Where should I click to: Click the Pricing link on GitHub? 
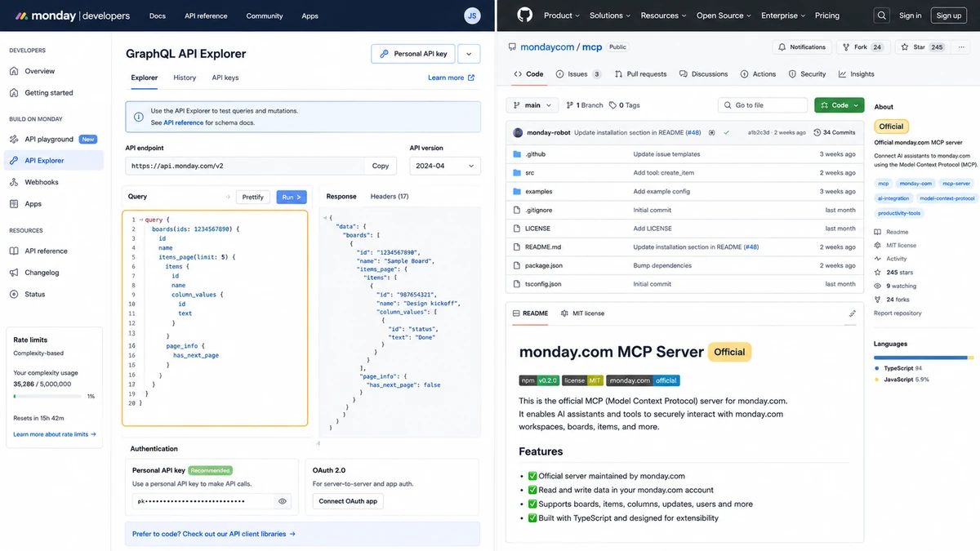pyautogui.click(x=827, y=16)
